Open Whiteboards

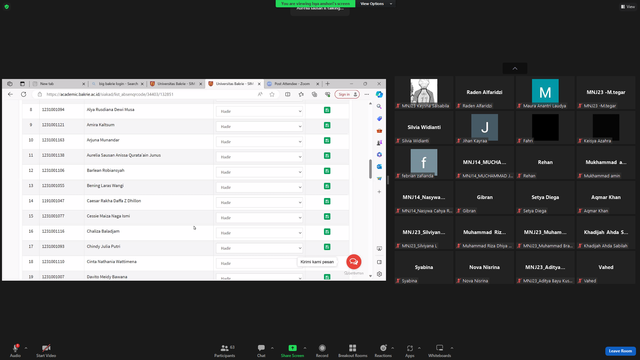pyautogui.click(x=440, y=350)
